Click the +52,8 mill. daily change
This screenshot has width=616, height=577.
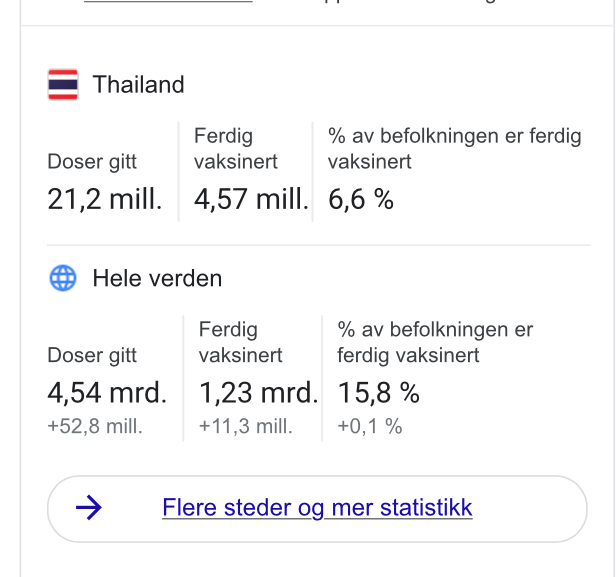point(95,427)
